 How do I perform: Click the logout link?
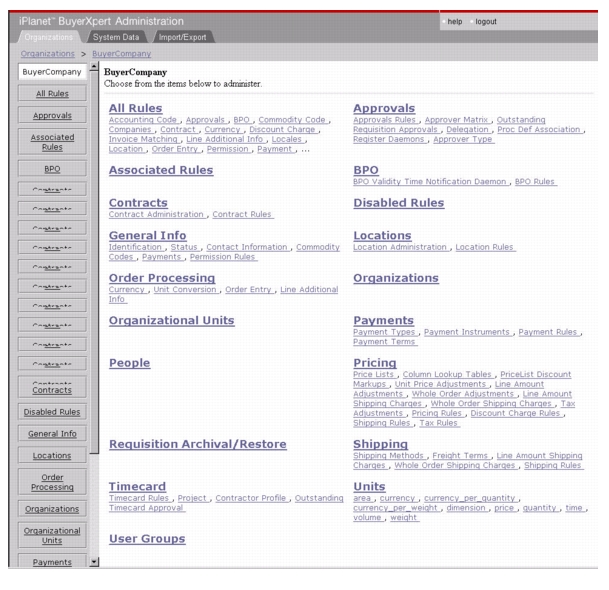click(485, 22)
